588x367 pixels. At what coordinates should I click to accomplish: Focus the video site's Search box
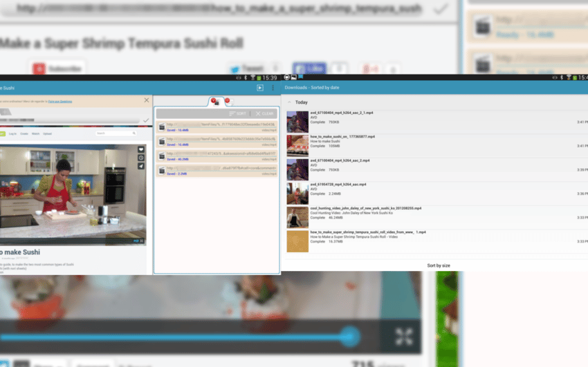point(116,133)
